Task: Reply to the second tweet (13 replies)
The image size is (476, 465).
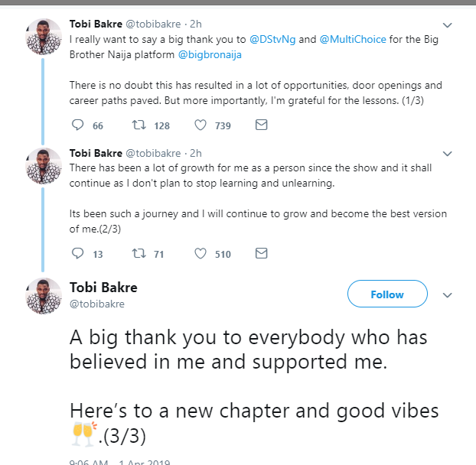Action: (77, 253)
